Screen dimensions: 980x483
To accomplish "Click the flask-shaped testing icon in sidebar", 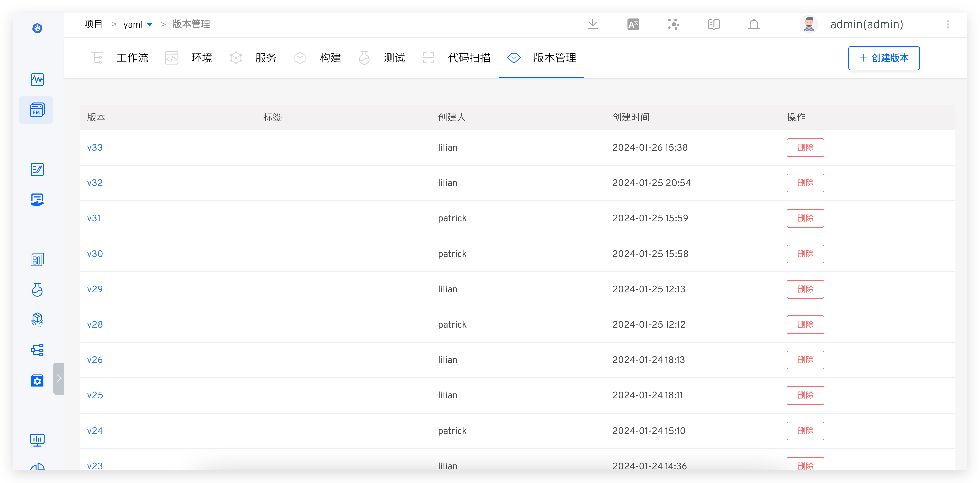I will click(x=37, y=289).
